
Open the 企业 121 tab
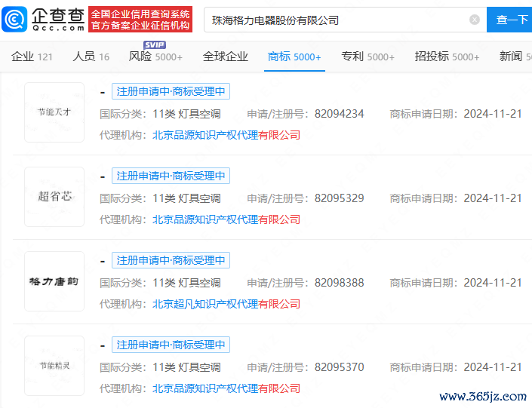click(x=32, y=57)
